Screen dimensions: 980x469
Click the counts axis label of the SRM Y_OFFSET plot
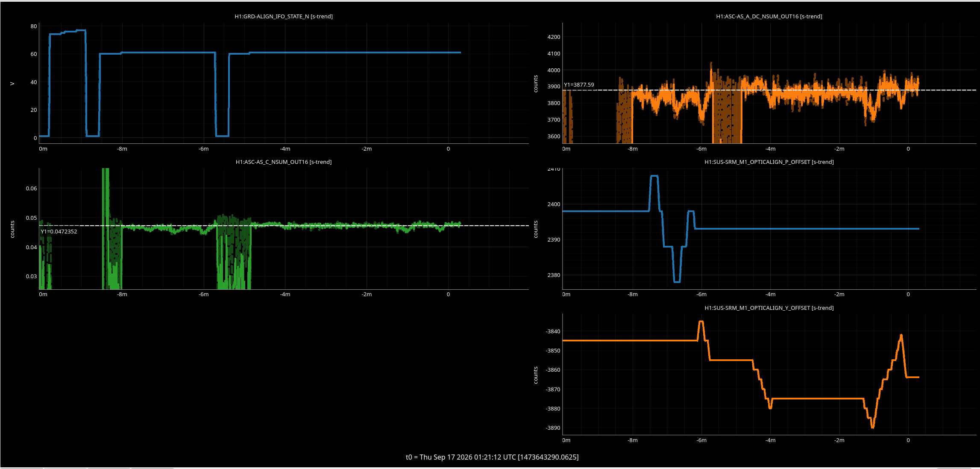coord(536,375)
